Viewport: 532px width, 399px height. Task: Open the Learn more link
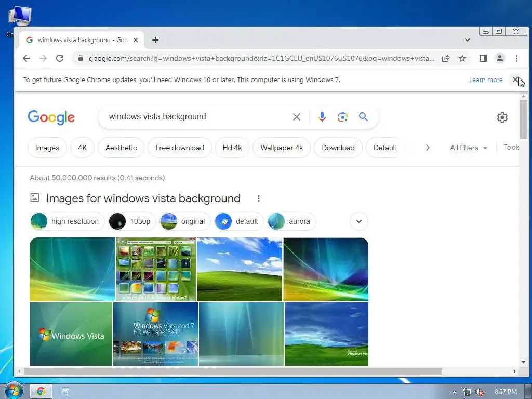486,79
